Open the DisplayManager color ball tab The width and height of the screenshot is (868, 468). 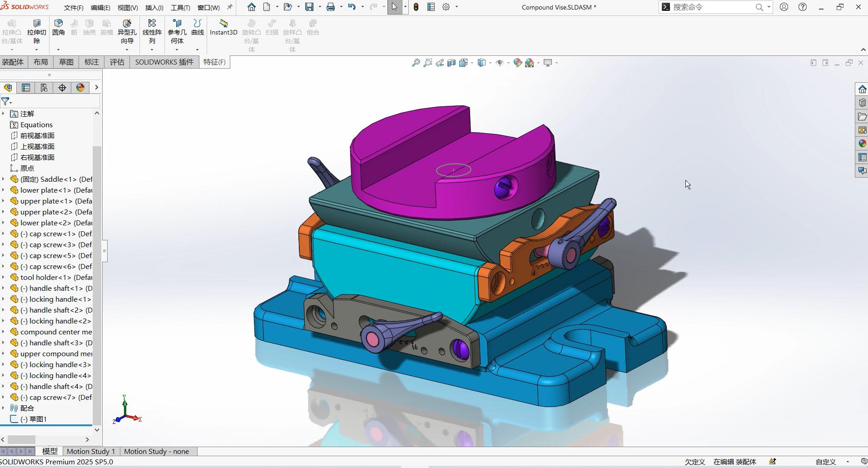[80, 88]
